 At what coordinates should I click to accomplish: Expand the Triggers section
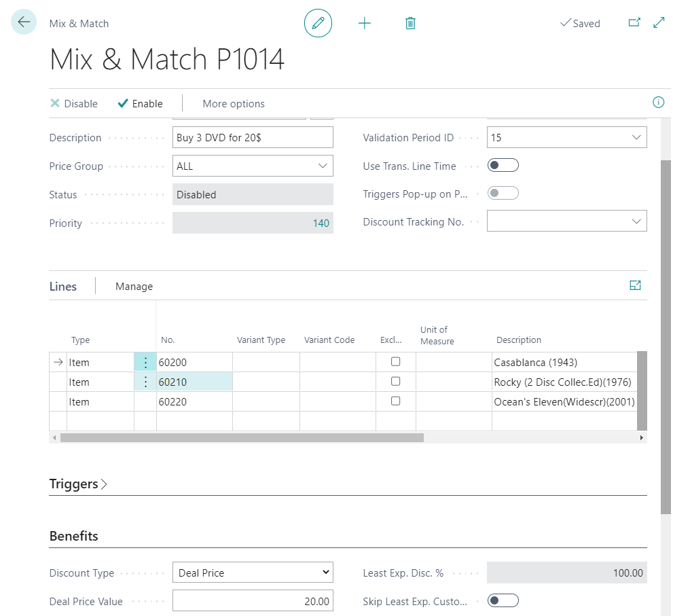78,484
